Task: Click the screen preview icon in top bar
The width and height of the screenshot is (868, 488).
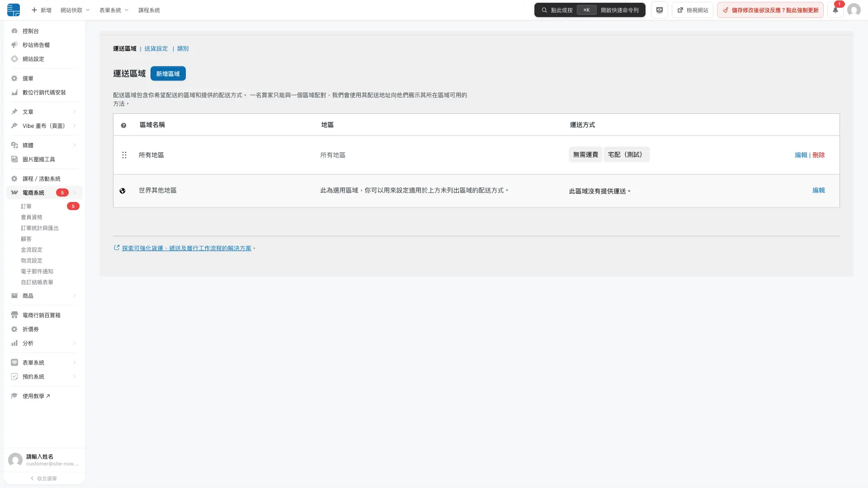Action: pos(660,10)
